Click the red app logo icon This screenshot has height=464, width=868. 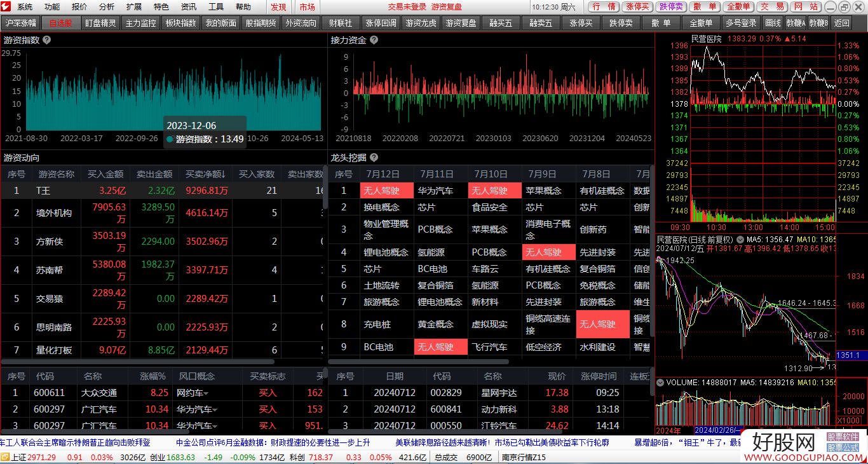click(x=6, y=6)
